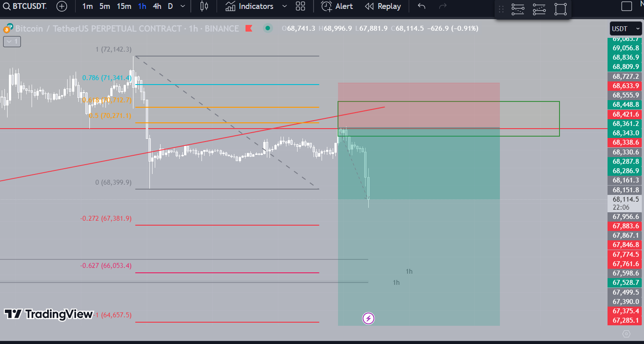Click the Bitcoin coin logo in legend
The height and width of the screenshot is (344, 644).
pos(6,29)
